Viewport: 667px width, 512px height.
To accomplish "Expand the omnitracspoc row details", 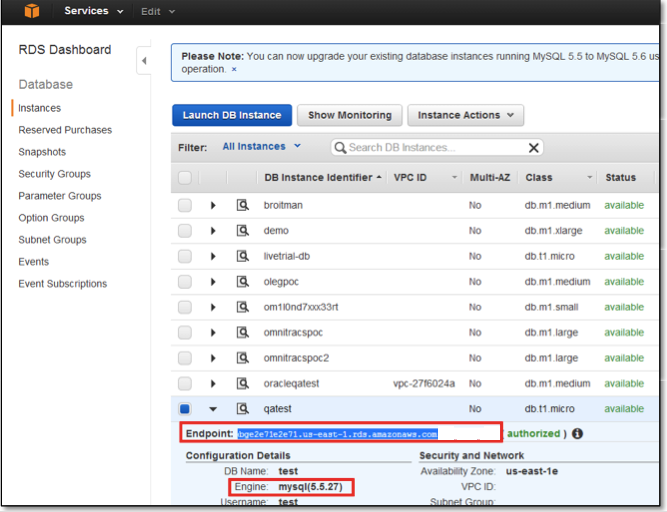I will click(x=213, y=333).
